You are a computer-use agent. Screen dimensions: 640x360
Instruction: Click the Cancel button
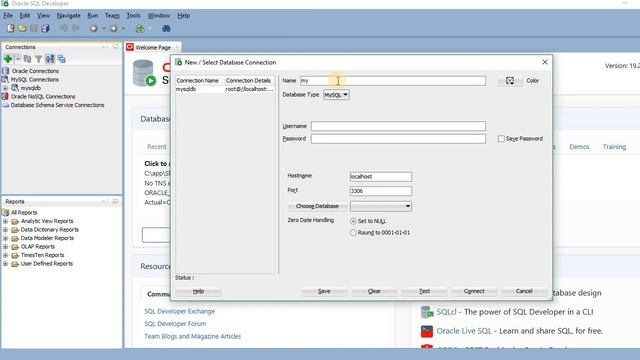pyautogui.click(x=524, y=291)
